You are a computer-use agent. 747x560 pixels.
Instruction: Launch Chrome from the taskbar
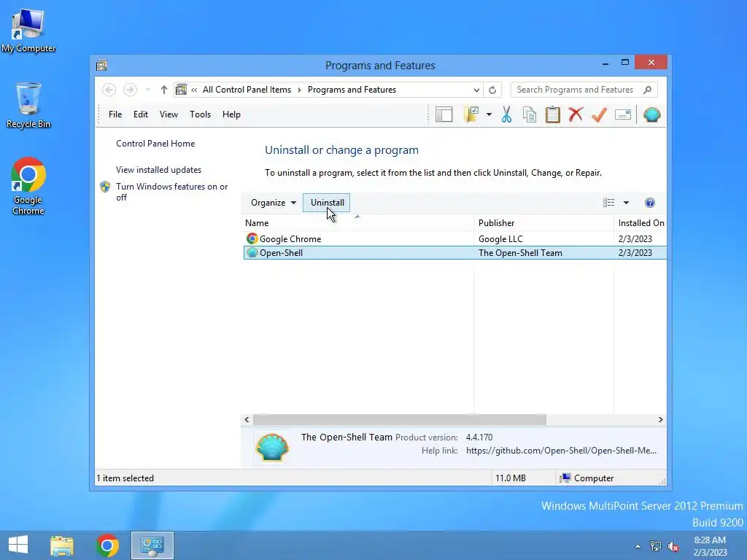107,545
